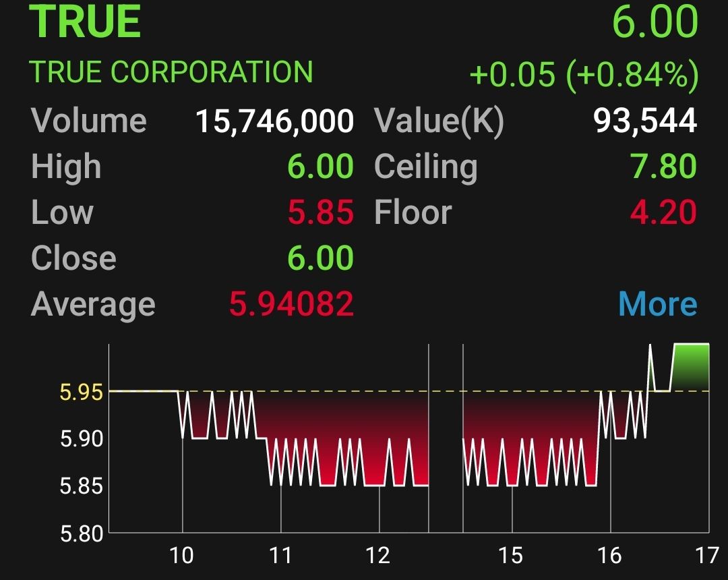
Task: Tap the large last price 6.00 beside the ticker
Action: click(655, 21)
